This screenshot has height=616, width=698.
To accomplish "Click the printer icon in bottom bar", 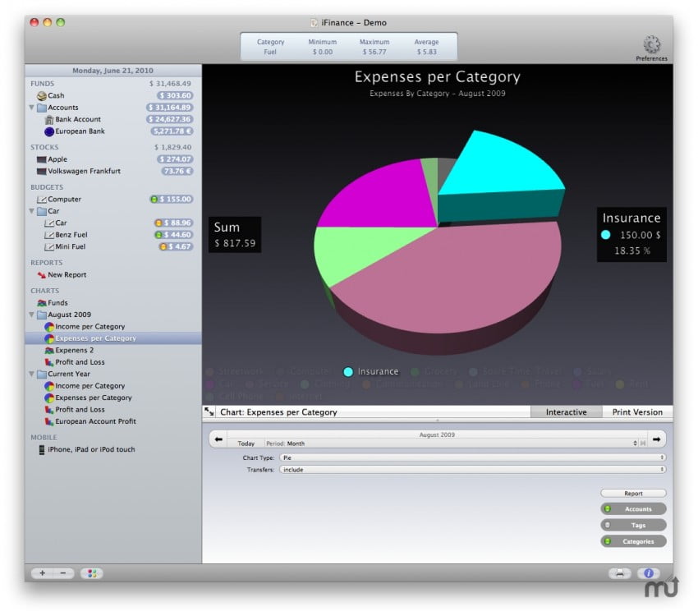I will point(620,573).
